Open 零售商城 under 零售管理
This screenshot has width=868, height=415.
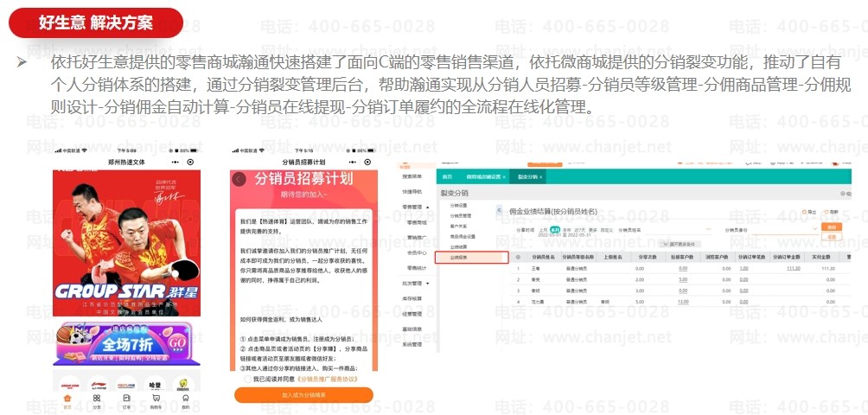[x=417, y=222]
